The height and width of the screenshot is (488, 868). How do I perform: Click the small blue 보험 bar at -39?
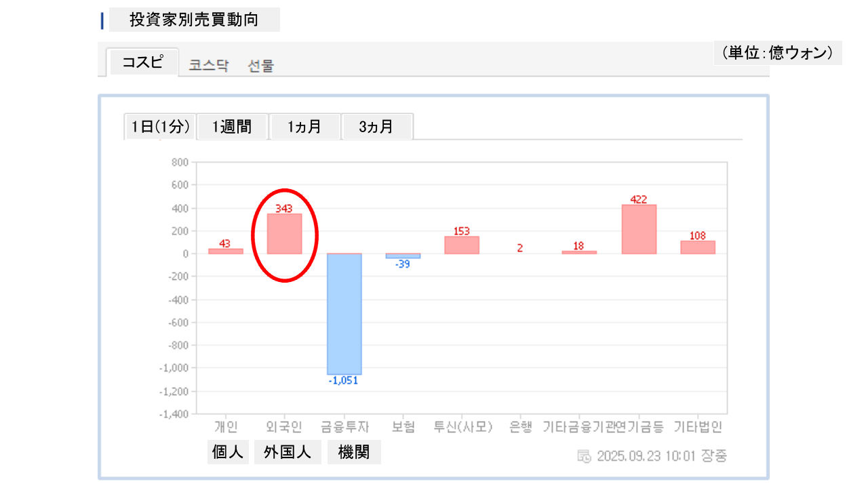pyautogui.click(x=403, y=256)
